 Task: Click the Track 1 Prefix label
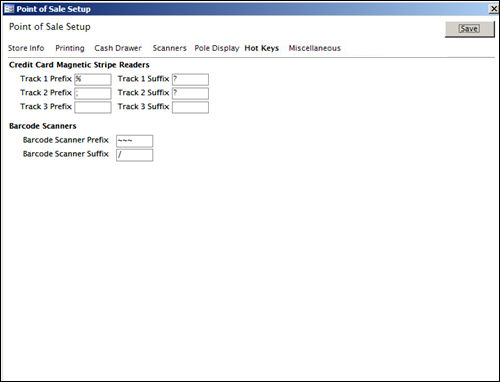[46, 79]
